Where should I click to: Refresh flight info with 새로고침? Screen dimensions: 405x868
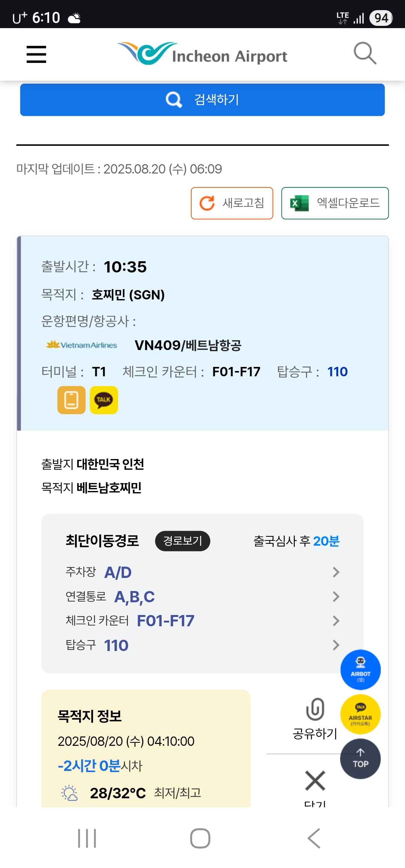click(232, 203)
